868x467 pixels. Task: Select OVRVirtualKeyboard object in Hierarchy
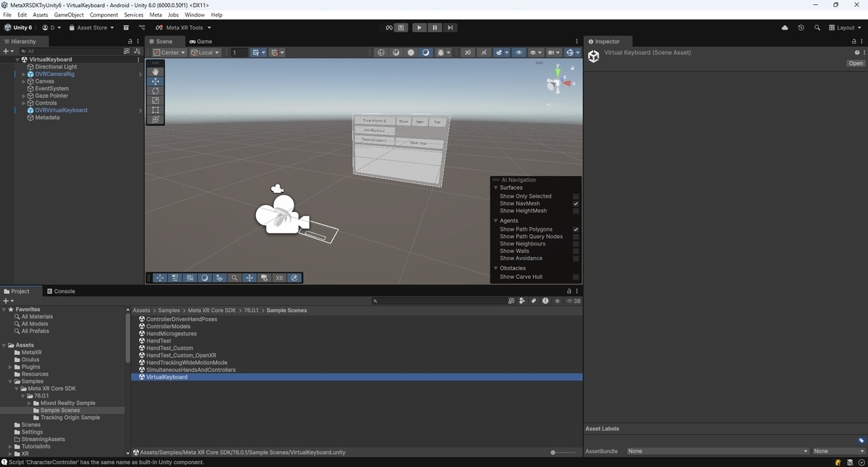coord(61,110)
